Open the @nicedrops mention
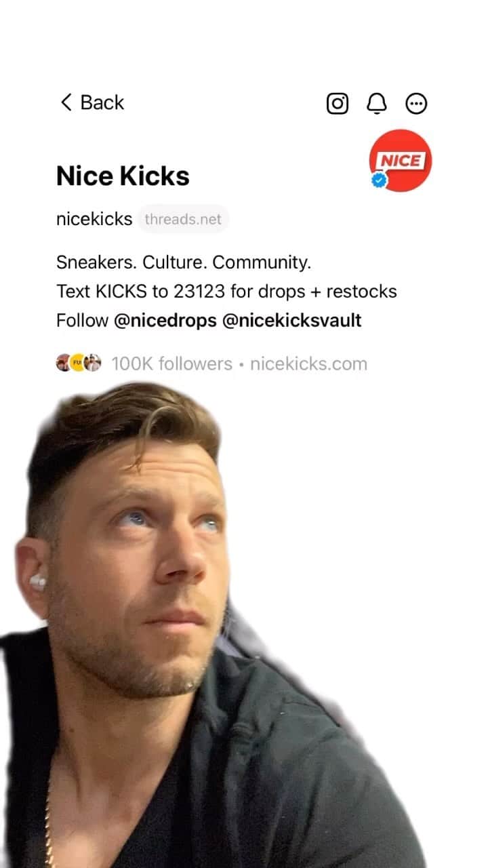The image size is (488, 868). click(x=165, y=320)
